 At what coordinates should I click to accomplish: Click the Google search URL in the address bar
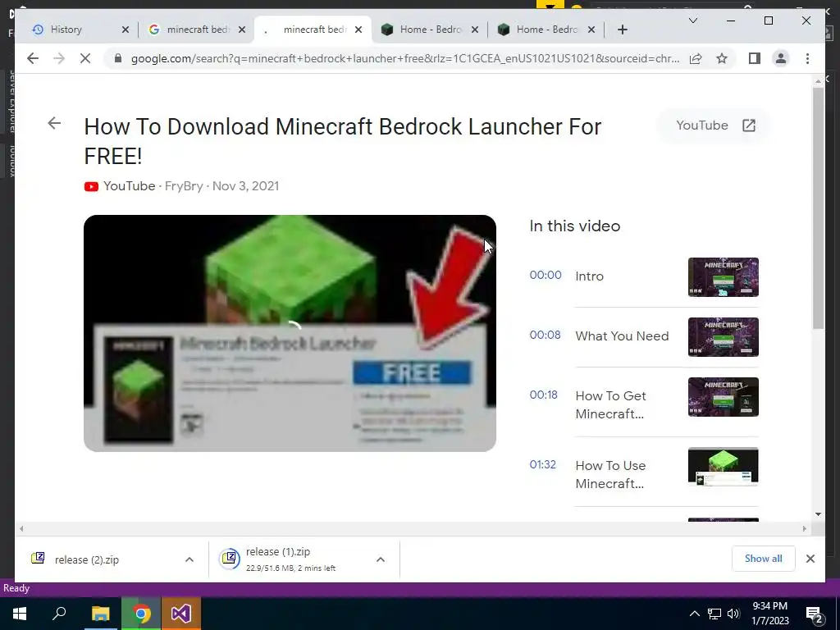405,58
